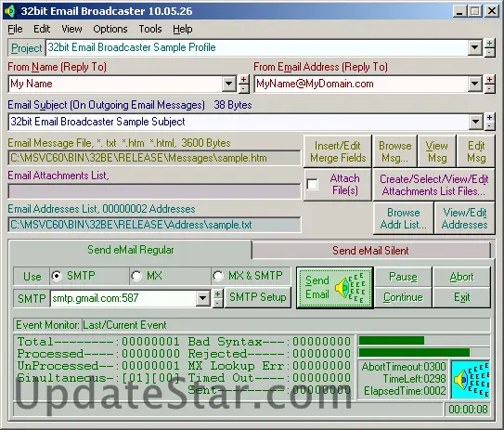Viewport: 504px width, 430px height.
Task: Expand the Project profile dropdown
Action: click(x=474, y=48)
